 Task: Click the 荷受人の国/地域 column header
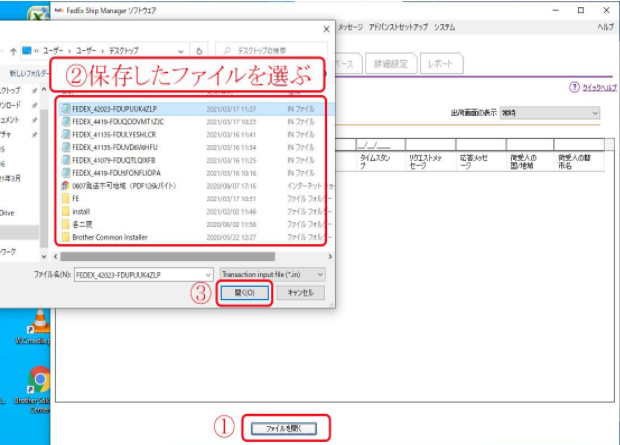[x=530, y=161]
